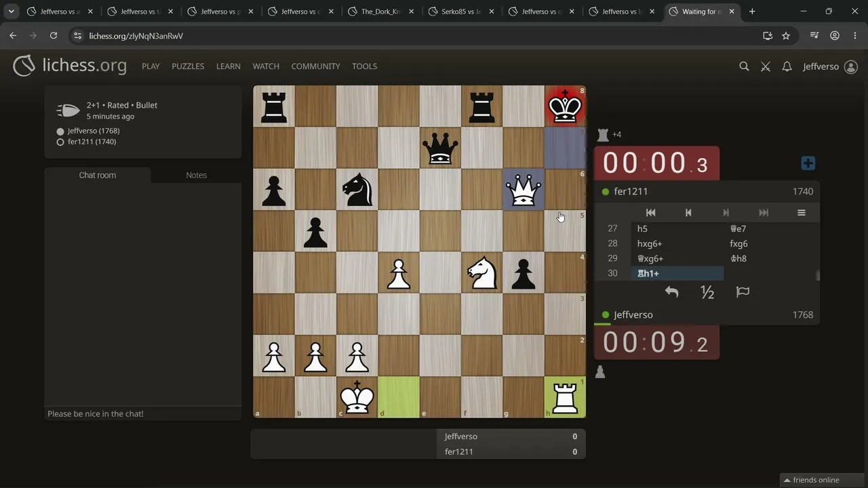Open the lichess search icon
868x488 pixels.
click(744, 66)
